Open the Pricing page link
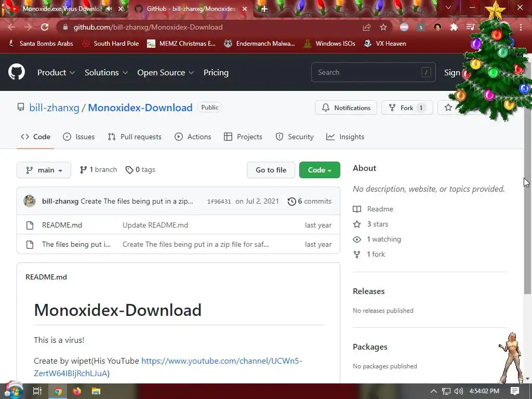Viewport: 532px width, 399px height. pos(216,73)
